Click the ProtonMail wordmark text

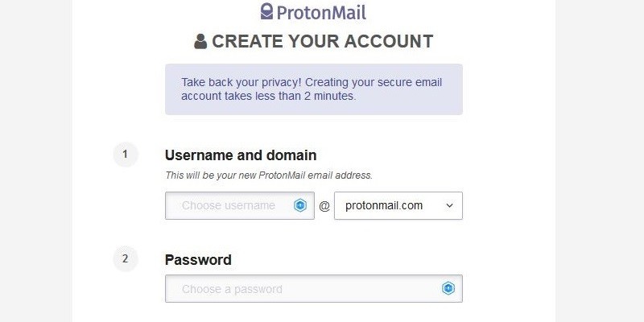pyautogui.click(x=321, y=12)
